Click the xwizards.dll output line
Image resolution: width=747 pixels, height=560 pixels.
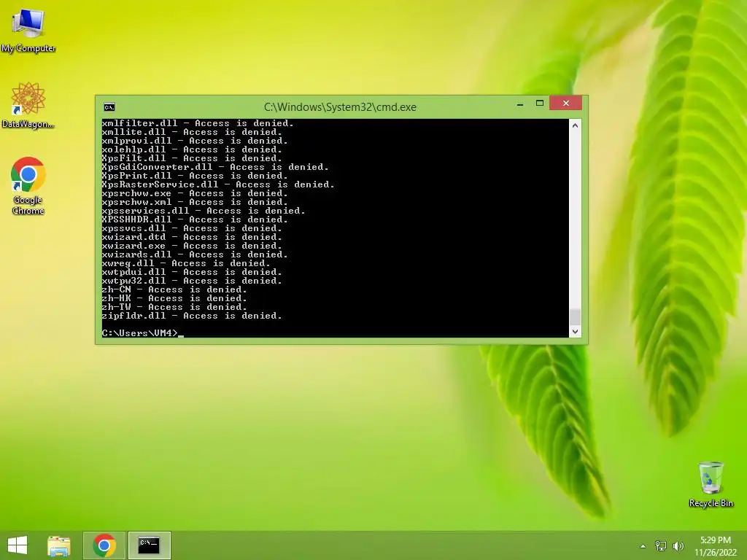coord(195,254)
